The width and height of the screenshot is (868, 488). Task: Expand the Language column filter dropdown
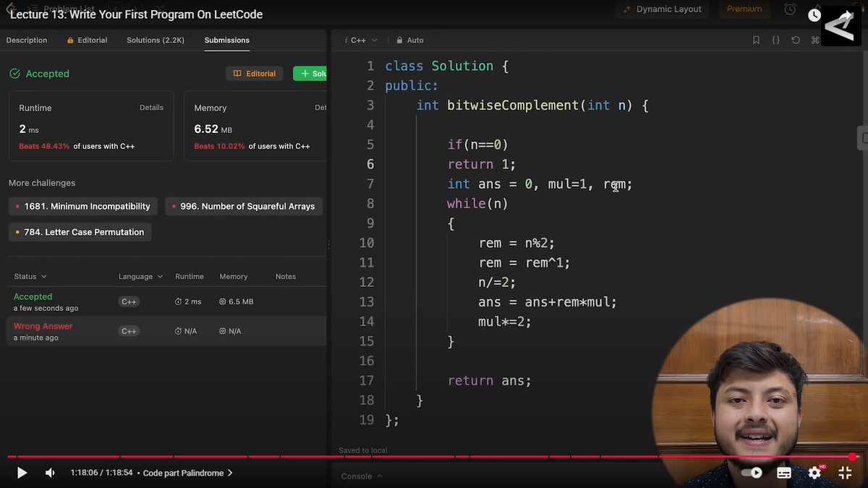[141, 276]
